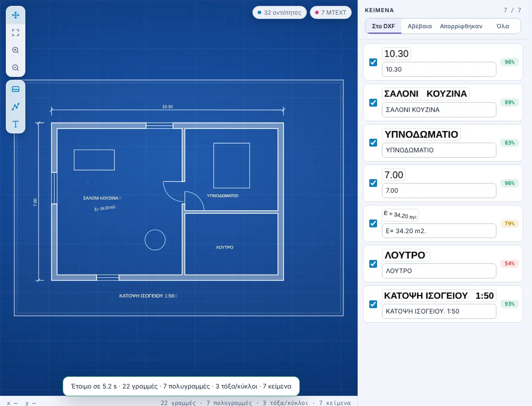Screen dimensions: 532x406
Task: Uncheck the E= 34.20 m2. entry
Action: click(x=373, y=223)
